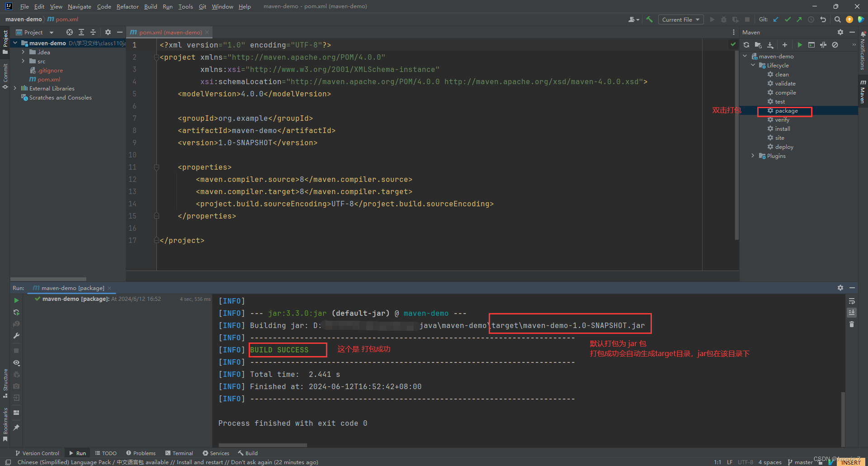Toggle Run panel eye view filter
Image resolution: width=868 pixels, height=466 pixels.
tap(16, 363)
